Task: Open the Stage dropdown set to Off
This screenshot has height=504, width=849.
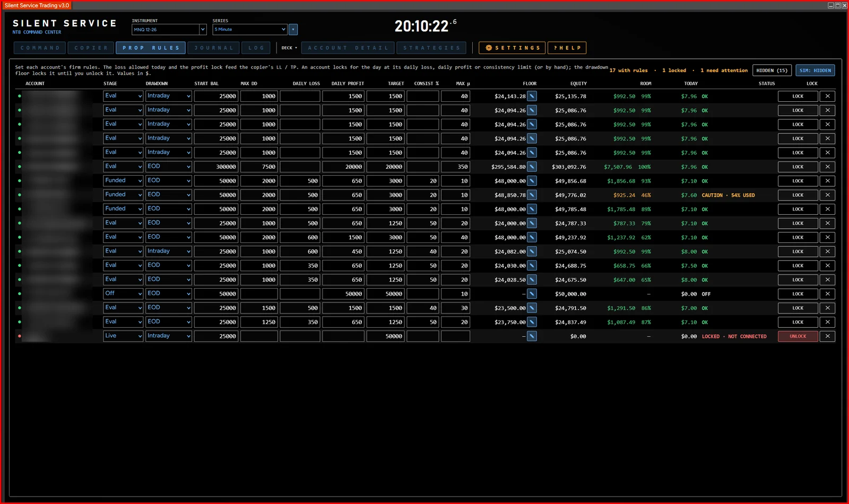Action: (x=123, y=293)
